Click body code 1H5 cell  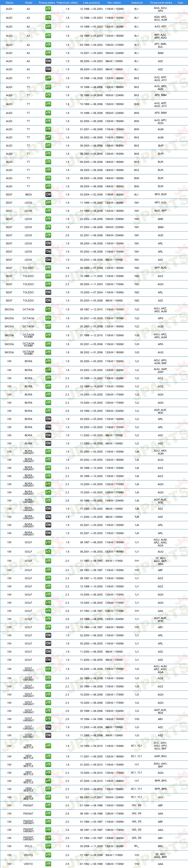click(x=136, y=719)
